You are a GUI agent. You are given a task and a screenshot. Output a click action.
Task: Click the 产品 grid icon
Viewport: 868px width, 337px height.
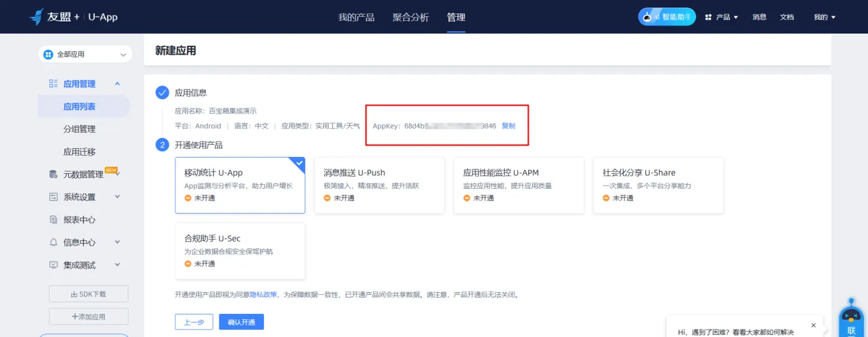(708, 17)
